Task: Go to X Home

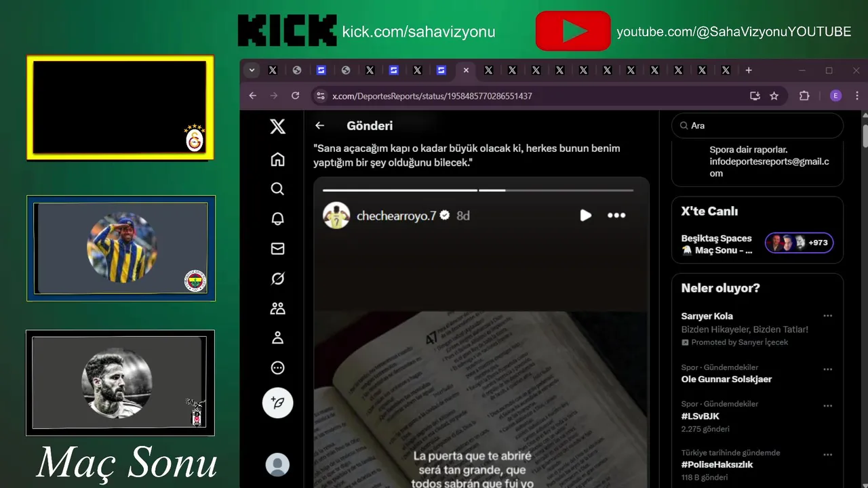Action: (277, 159)
